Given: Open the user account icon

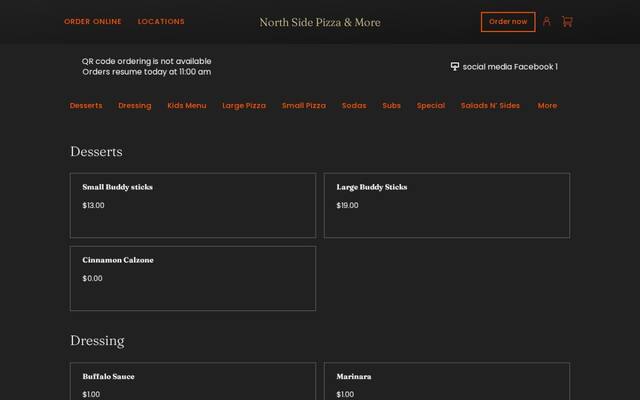Looking at the screenshot, I should pyautogui.click(x=547, y=22).
